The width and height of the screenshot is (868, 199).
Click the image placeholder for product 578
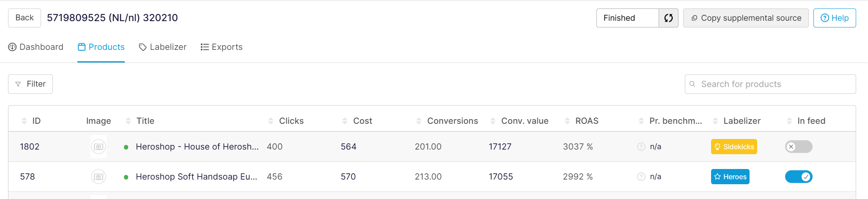click(x=99, y=177)
